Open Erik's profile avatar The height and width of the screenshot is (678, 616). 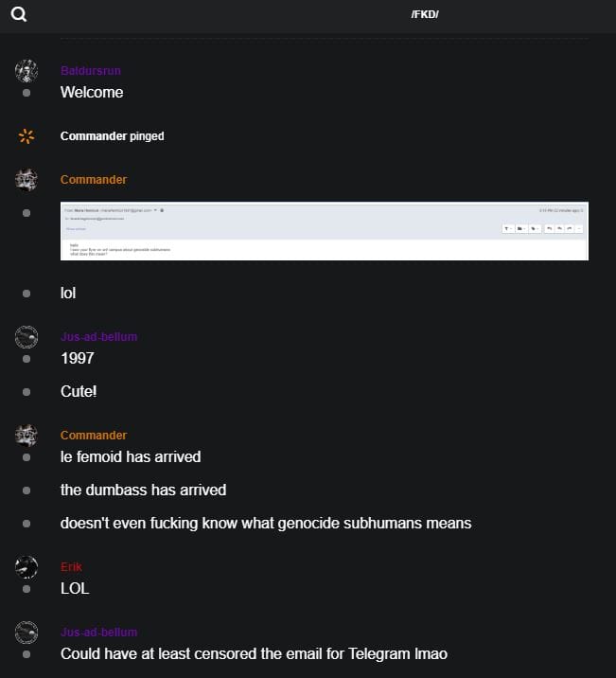pyautogui.click(x=26, y=567)
